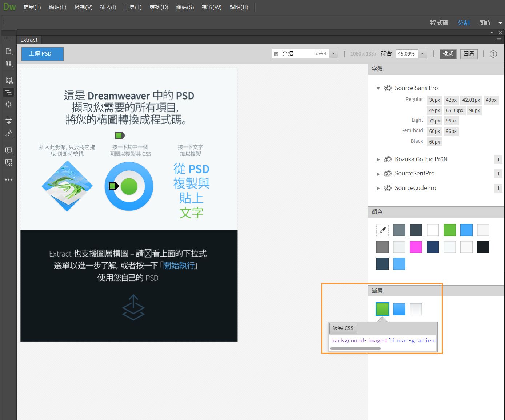Collapse the panel with the double-arrow icon

click(x=492, y=33)
